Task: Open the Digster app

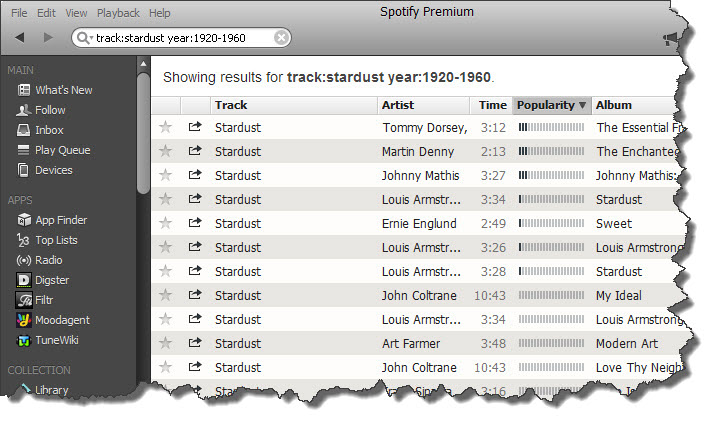Action: coord(51,280)
